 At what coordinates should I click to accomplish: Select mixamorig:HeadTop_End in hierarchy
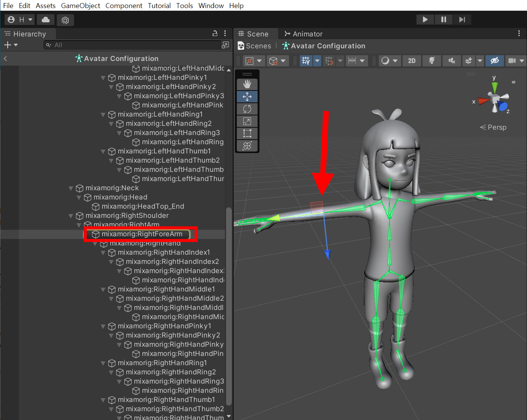(143, 206)
